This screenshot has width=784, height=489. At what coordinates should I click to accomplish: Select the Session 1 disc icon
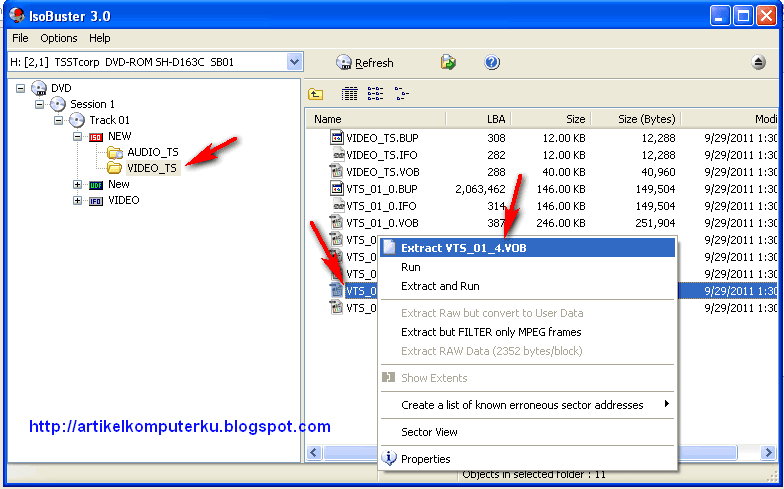point(58,104)
